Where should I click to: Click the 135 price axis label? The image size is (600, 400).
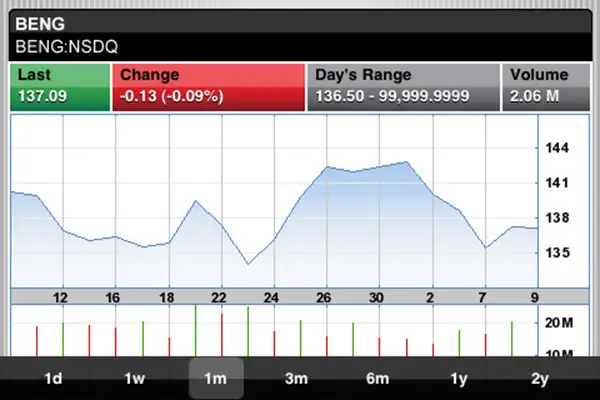pyautogui.click(x=557, y=253)
